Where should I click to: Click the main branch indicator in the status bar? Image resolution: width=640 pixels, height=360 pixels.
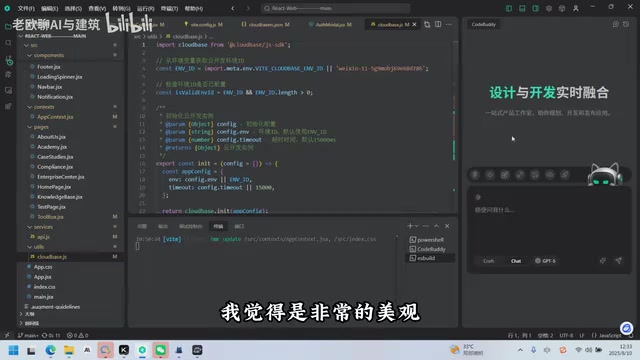[x=28, y=336]
